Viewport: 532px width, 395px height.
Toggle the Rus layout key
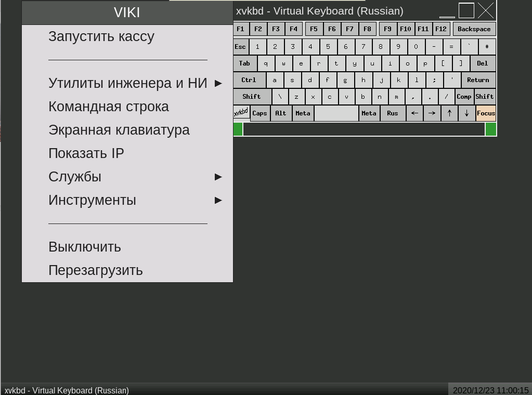click(x=393, y=113)
